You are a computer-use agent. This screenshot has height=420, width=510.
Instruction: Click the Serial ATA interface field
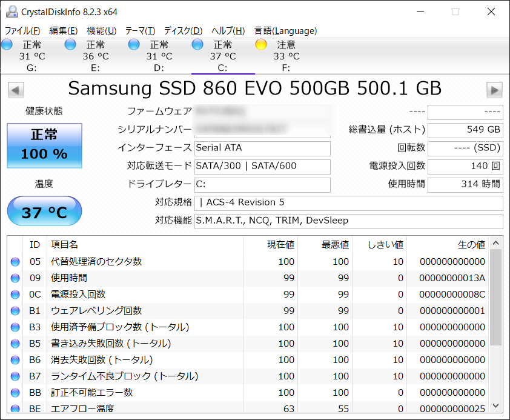pos(262,148)
